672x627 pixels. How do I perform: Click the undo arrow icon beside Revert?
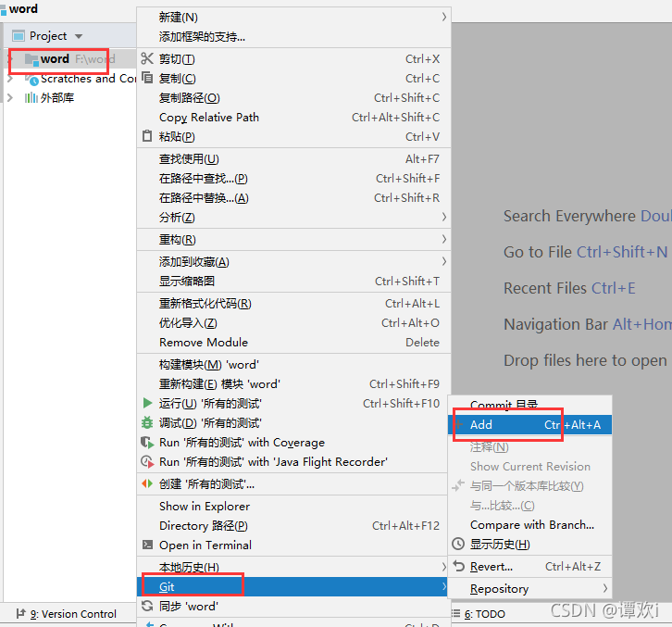pos(458,566)
